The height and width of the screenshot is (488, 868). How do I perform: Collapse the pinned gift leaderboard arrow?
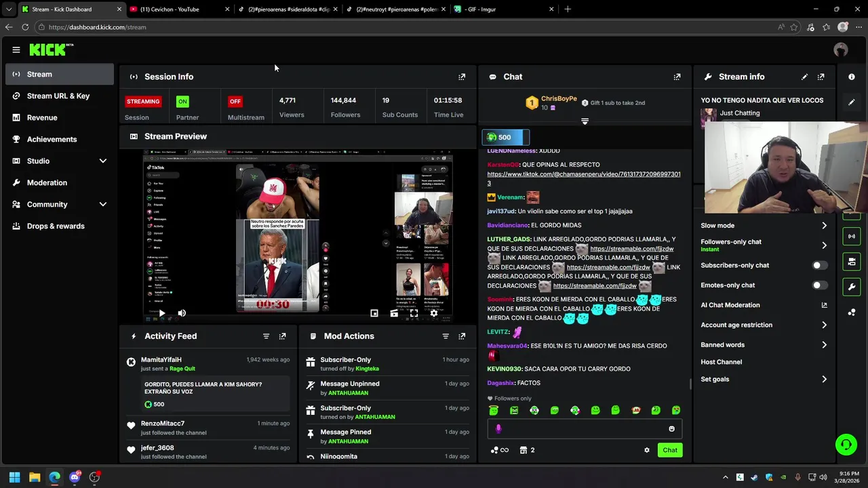(x=585, y=121)
